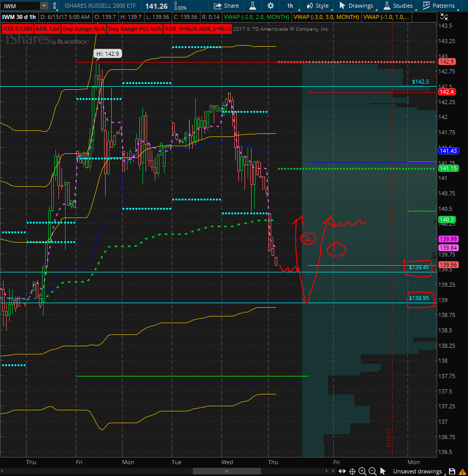This screenshot has height=476, width=468.
Task: Click the ISHARES RUSSELL 2000 ETF name
Action: pos(100,6)
